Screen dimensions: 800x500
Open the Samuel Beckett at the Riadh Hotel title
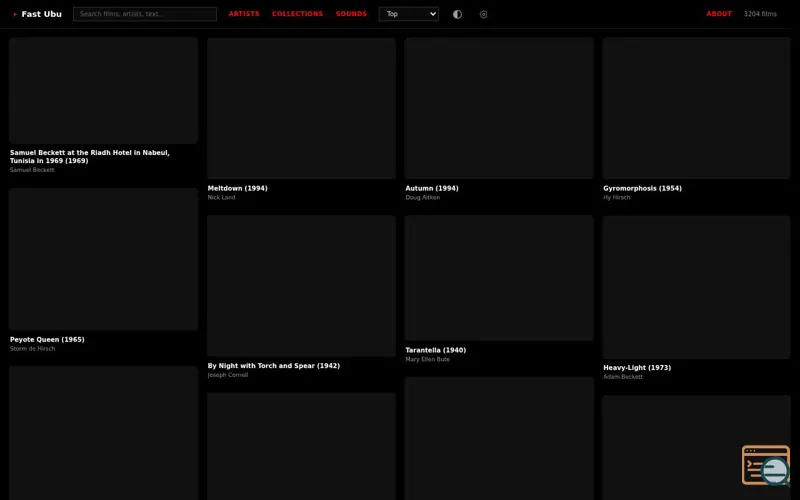(90, 157)
